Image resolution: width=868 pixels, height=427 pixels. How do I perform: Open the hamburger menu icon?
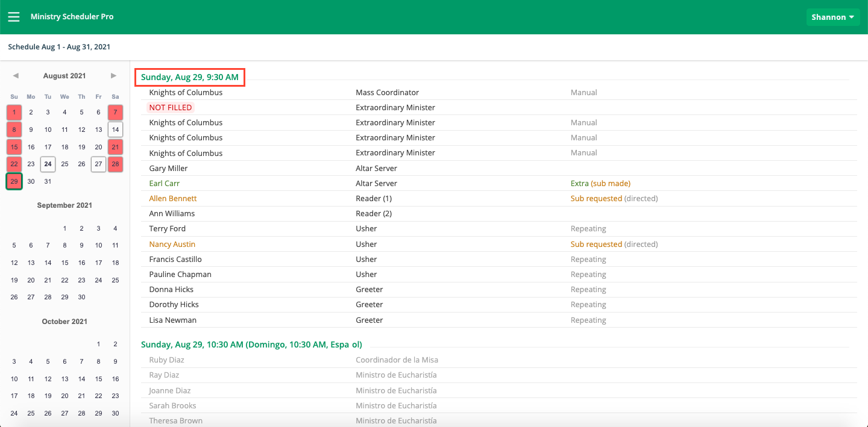[13, 17]
